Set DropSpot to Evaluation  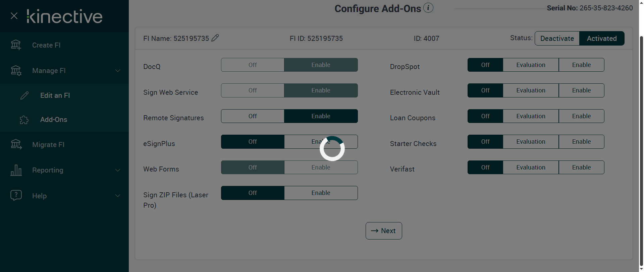531,65
